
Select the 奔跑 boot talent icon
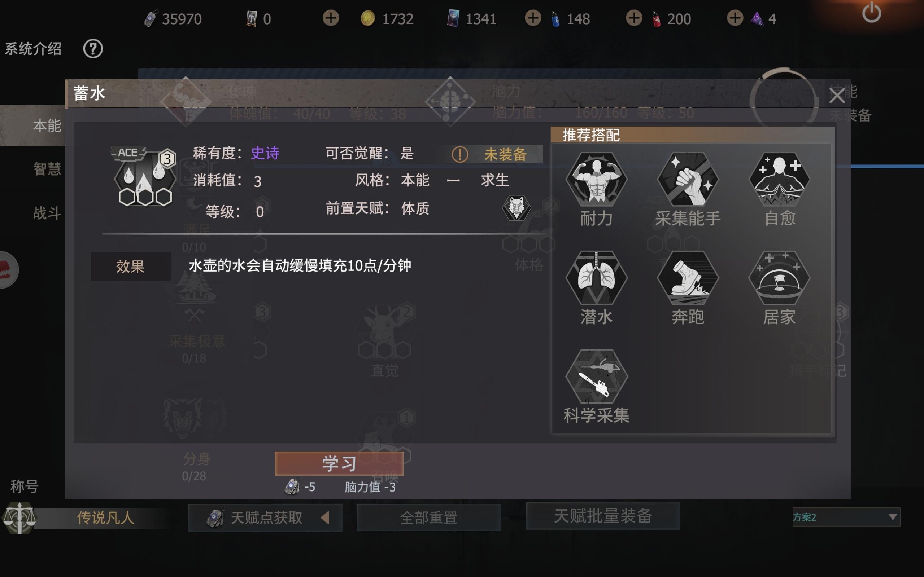point(688,277)
